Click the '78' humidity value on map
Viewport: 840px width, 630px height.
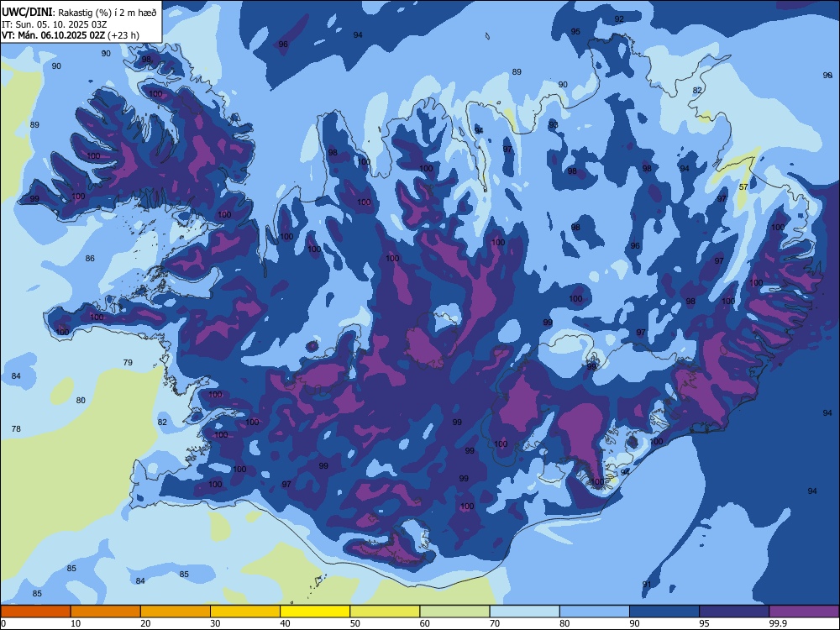[x=16, y=428]
